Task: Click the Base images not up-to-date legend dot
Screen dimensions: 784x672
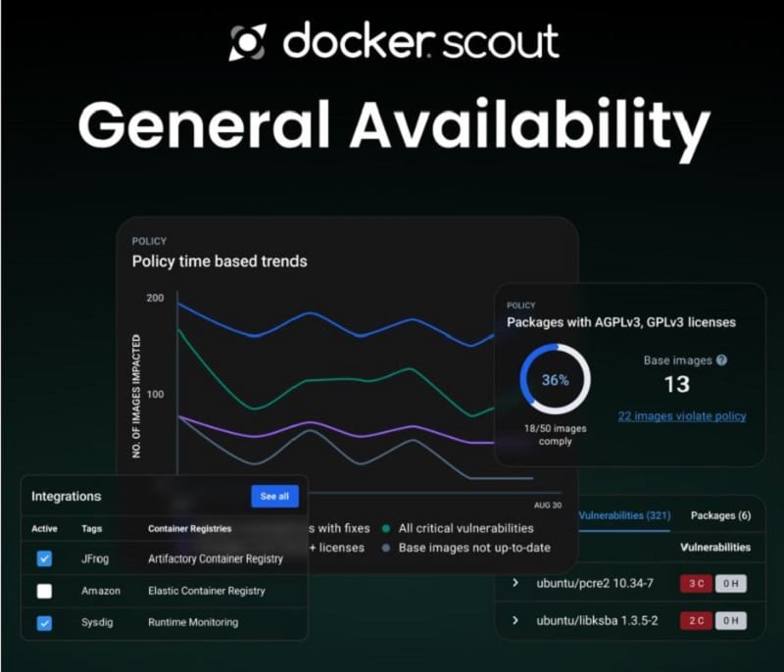Action: click(x=386, y=548)
